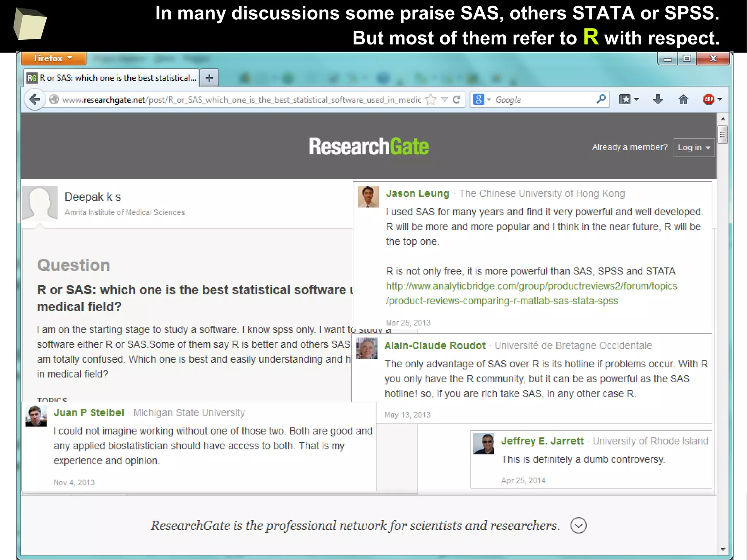Open University of Rhode Island link
Screen dimensions: 747x560
coord(651,441)
